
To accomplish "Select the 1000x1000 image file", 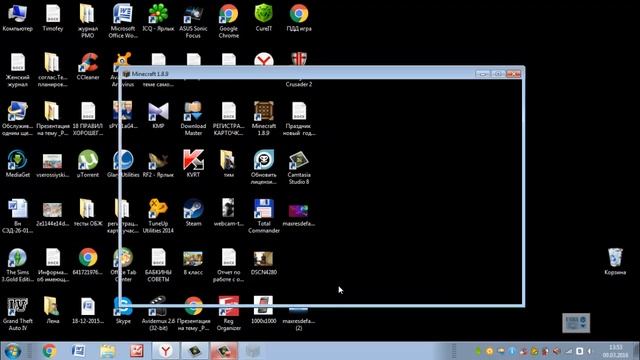I will [264, 310].
